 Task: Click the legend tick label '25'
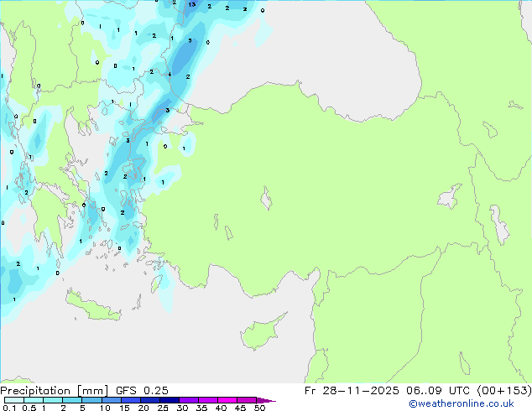click(x=163, y=408)
